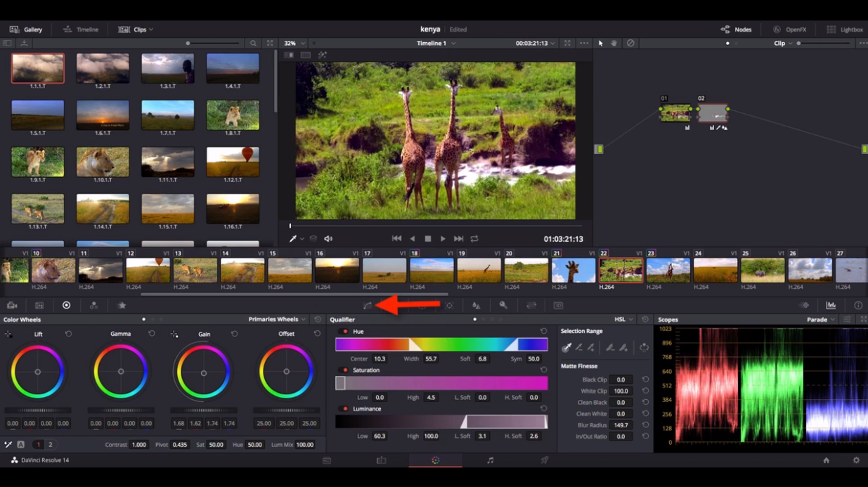Screen dimensions: 868x487
Task: Open the Timeline 1 dropdown
Action: click(x=436, y=44)
